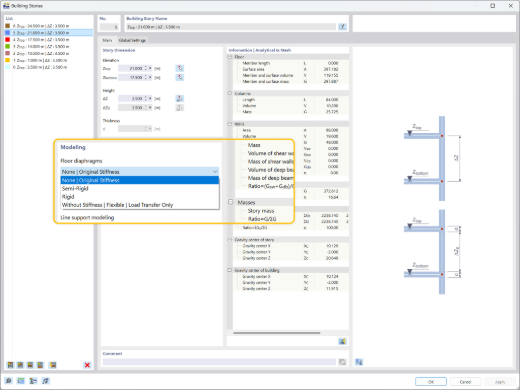The height and width of the screenshot is (390, 520).
Task: Choose Without Stiffness | Flexible | Load Transfer Only
Action: click(140, 205)
